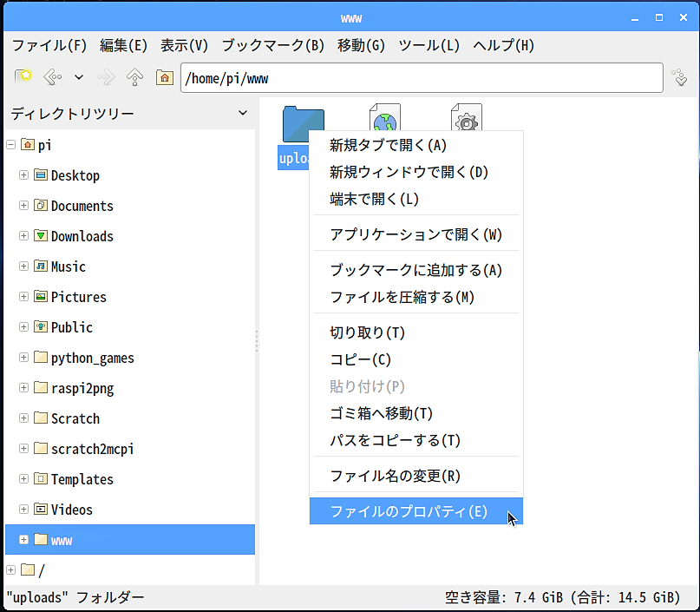Go forward using the right arrow icon

point(106,77)
